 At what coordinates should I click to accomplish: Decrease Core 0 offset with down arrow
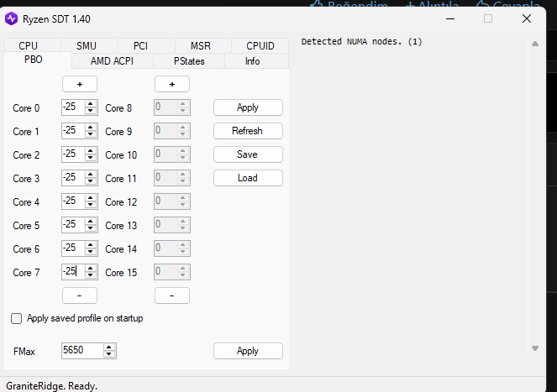pyautogui.click(x=91, y=111)
